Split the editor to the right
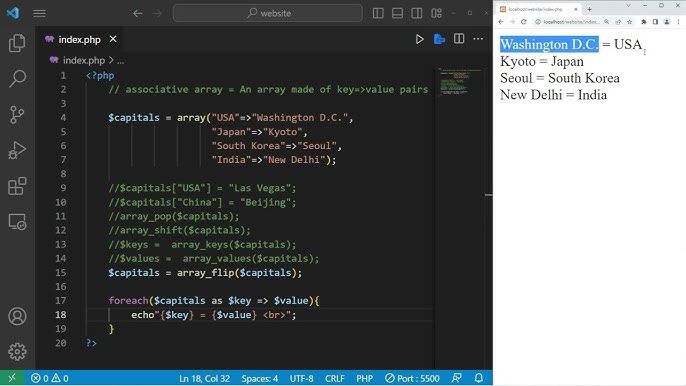 pos(459,39)
